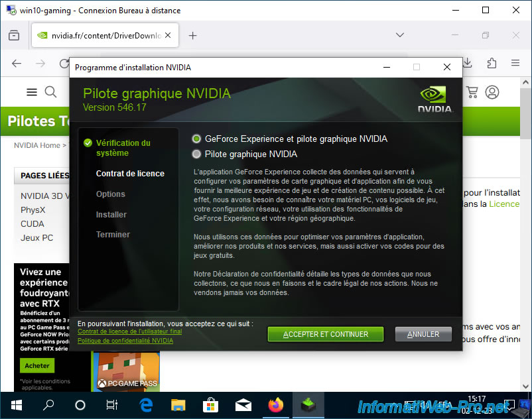The image size is (532, 419).
Task: Open Firefox extensions puzzle icon
Action: coord(492,63)
